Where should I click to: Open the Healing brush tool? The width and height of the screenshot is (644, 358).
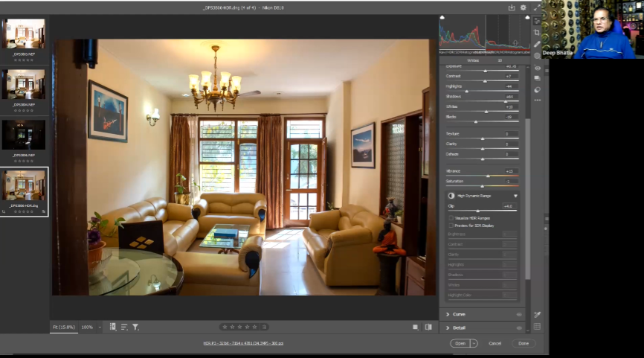coord(537,44)
